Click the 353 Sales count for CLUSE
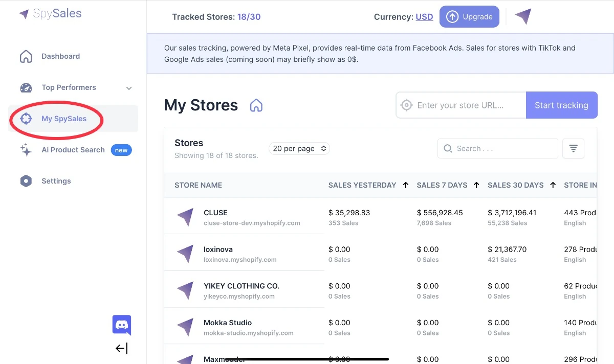The image size is (614, 364). coord(343,223)
